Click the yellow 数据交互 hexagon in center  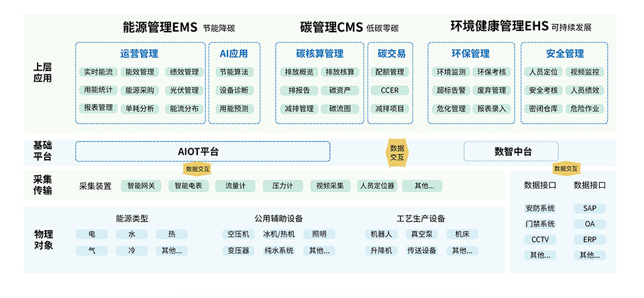click(397, 152)
